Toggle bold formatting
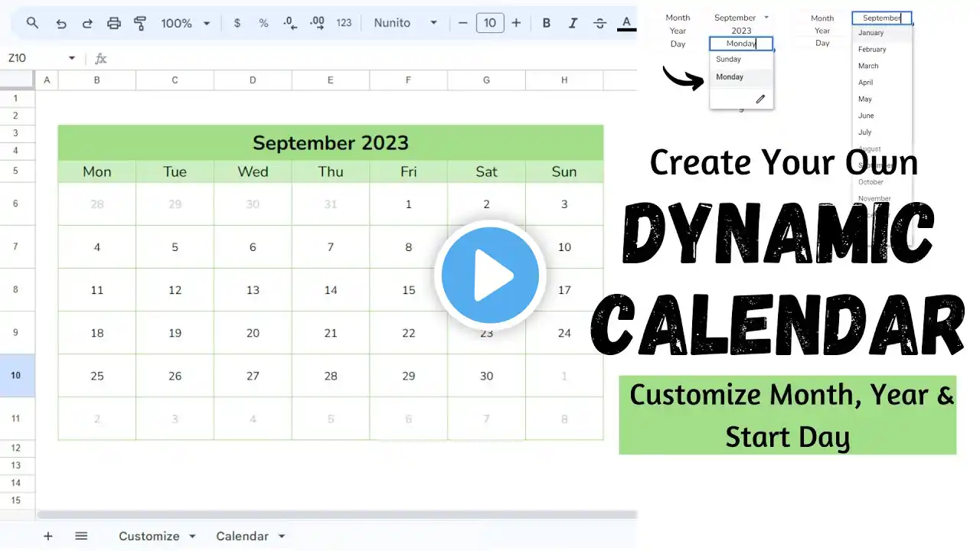This screenshot has width=980, height=551. click(547, 23)
